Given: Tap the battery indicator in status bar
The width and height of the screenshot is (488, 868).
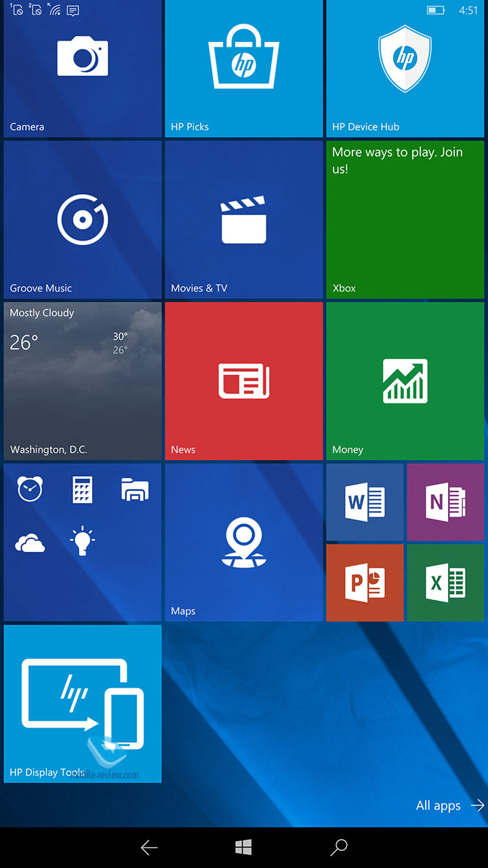Looking at the screenshot, I should (x=435, y=10).
